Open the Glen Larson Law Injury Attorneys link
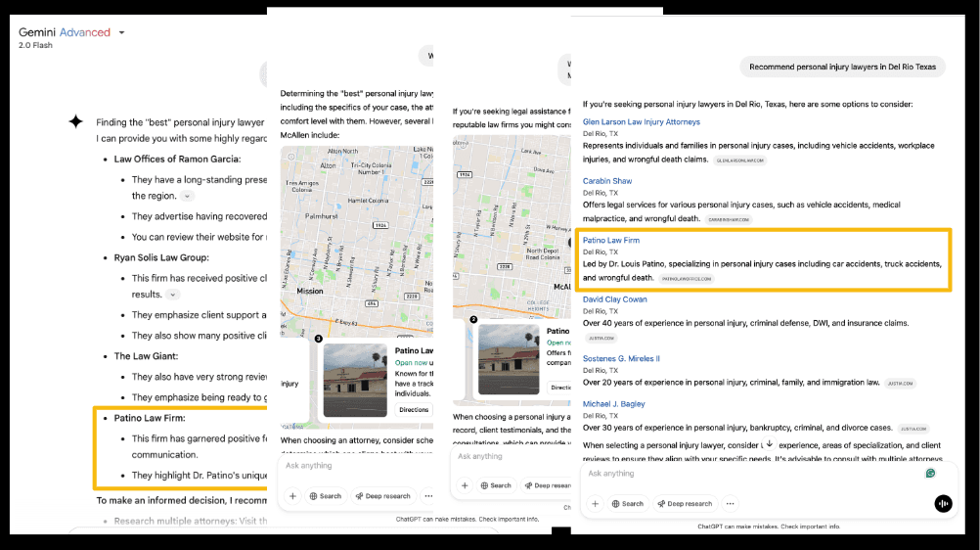980x550 pixels. (641, 122)
